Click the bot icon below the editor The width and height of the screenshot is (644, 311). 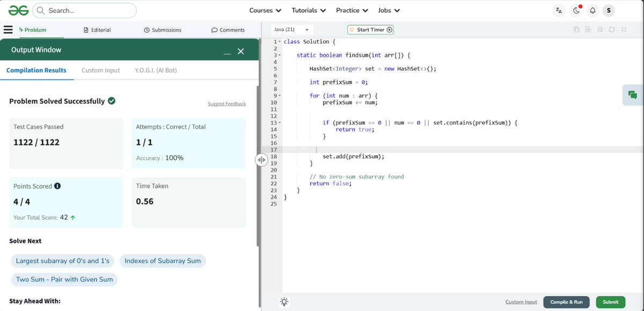click(x=284, y=301)
